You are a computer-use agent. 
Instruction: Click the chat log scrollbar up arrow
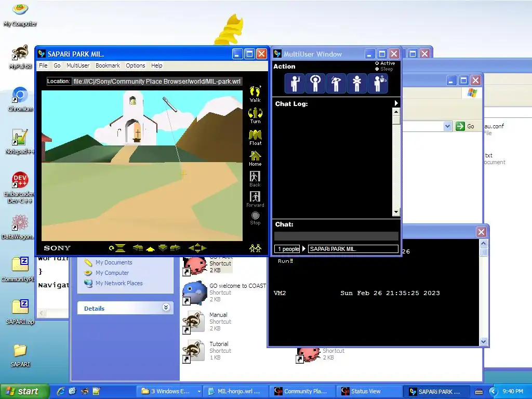tap(396, 112)
